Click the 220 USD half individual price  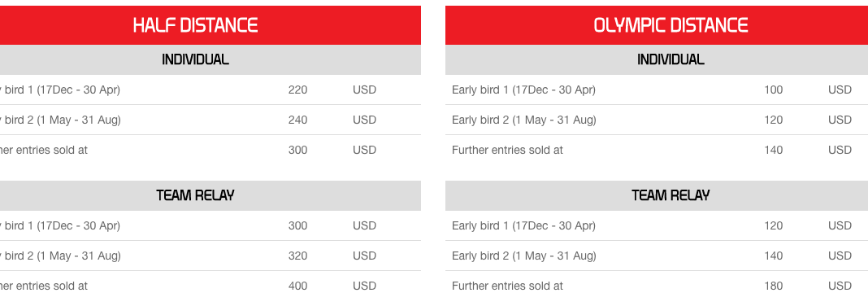[297, 90]
